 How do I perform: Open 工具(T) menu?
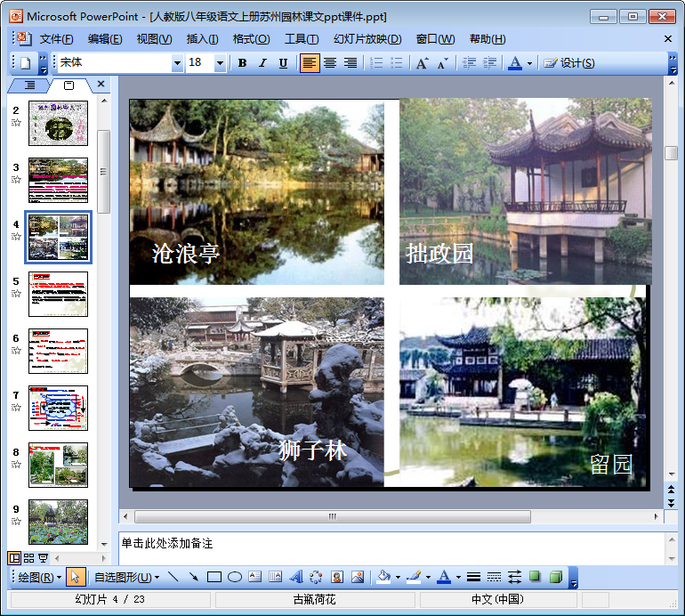pyautogui.click(x=302, y=39)
